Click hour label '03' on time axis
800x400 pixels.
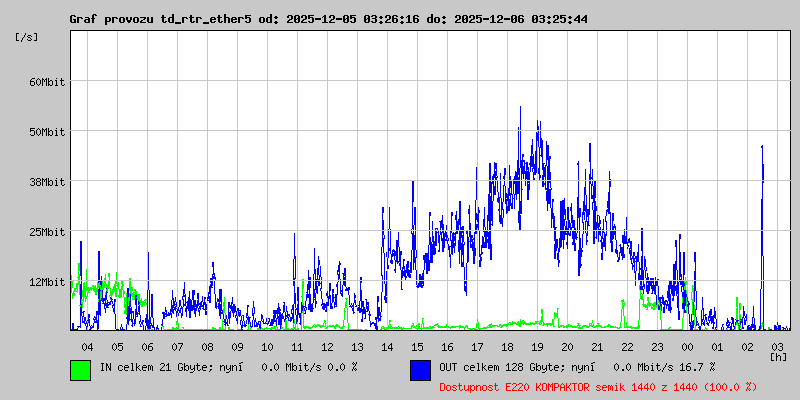tap(777, 347)
